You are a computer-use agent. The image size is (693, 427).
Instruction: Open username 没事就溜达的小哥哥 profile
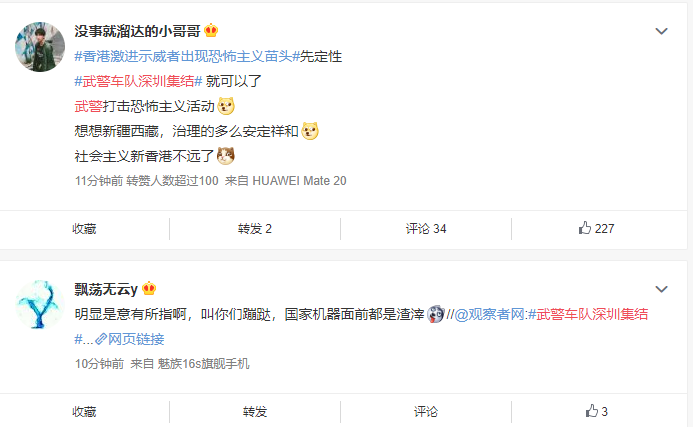(x=137, y=31)
